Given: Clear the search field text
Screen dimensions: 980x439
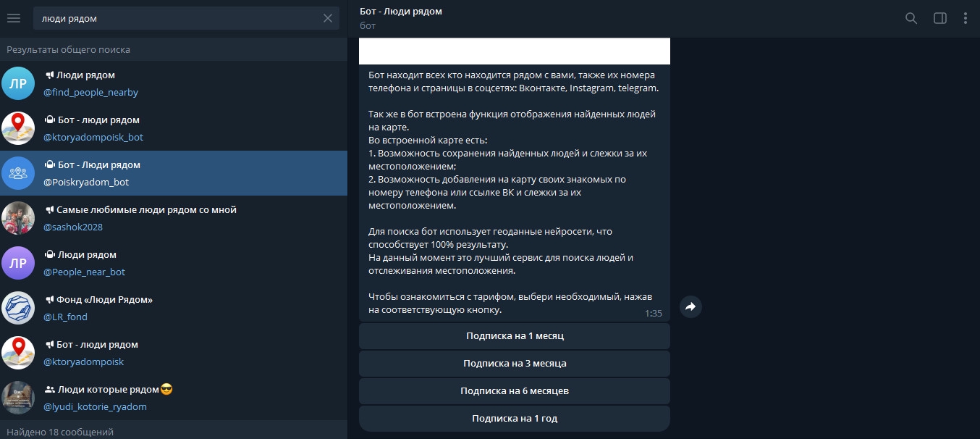Looking at the screenshot, I should coord(328,18).
